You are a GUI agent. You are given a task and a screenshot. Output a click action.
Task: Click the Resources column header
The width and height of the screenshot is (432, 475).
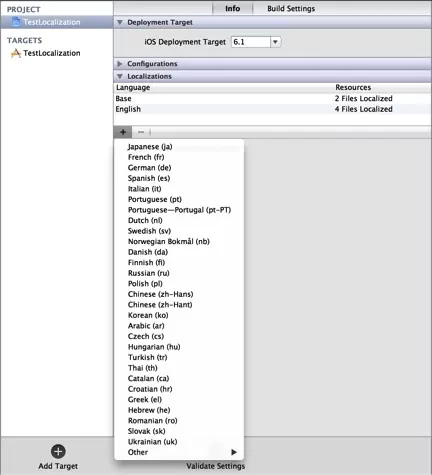[x=353, y=87]
